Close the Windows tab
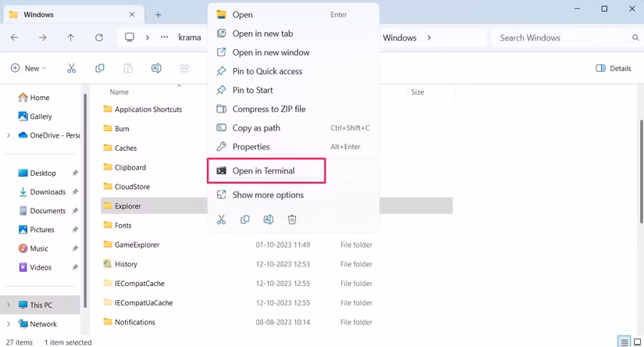The width and height of the screenshot is (644, 347). pyautogui.click(x=132, y=14)
